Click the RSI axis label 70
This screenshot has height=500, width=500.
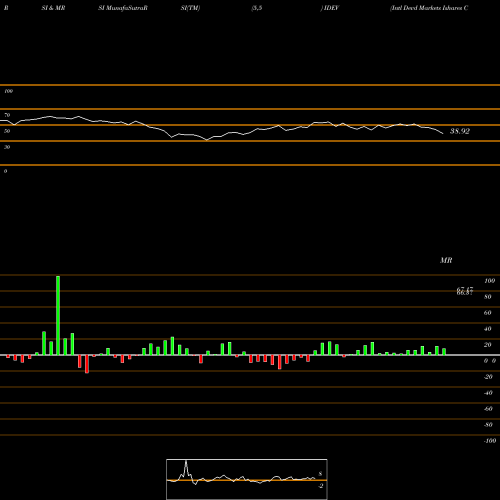[x=7, y=115]
